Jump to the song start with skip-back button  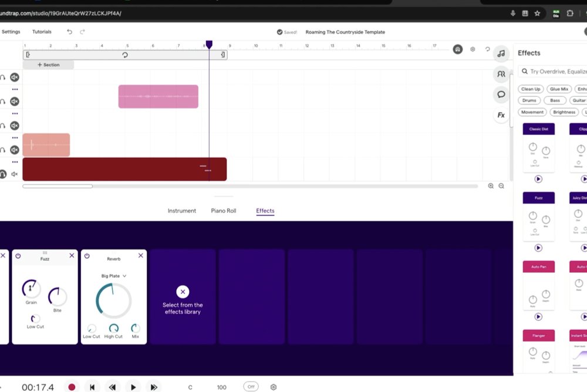[92, 387]
